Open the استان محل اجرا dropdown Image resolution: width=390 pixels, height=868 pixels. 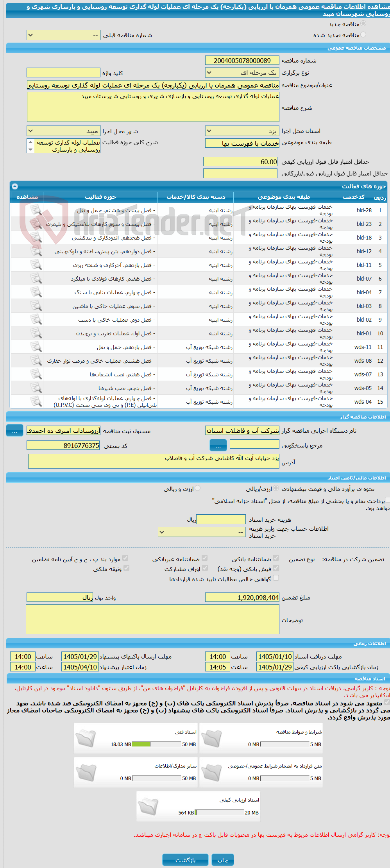pyautogui.click(x=242, y=131)
